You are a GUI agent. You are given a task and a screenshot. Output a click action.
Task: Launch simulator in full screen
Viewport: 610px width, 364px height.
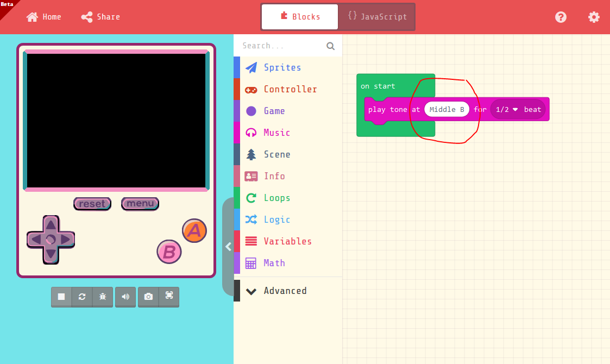pos(169,297)
